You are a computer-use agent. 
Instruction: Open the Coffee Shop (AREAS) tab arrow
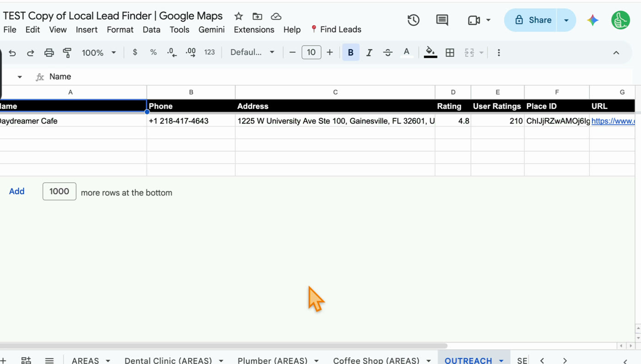[x=429, y=360]
